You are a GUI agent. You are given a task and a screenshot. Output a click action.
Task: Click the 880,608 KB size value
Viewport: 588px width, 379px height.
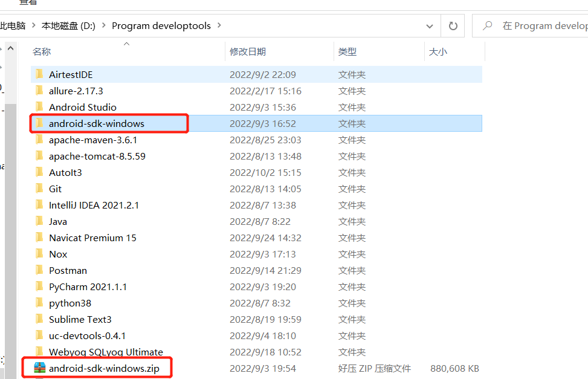(x=454, y=368)
